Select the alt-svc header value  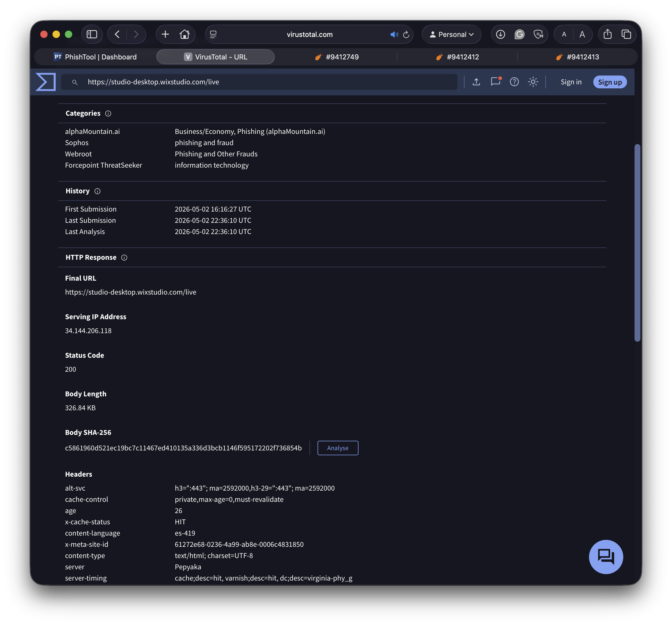click(x=255, y=488)
